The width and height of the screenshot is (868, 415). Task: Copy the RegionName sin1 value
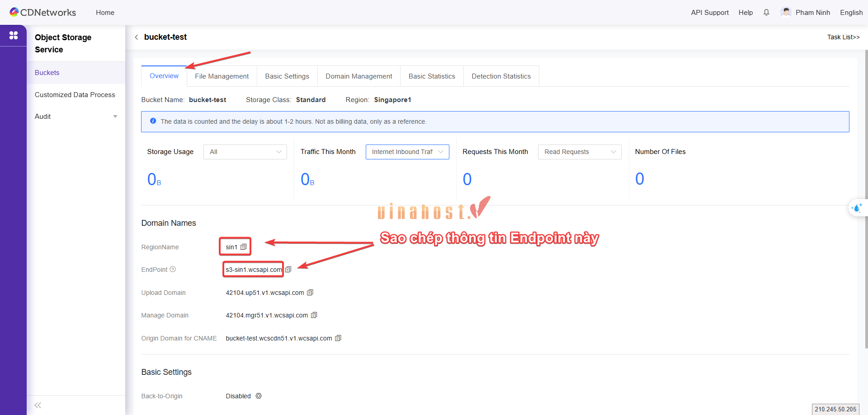243,247
